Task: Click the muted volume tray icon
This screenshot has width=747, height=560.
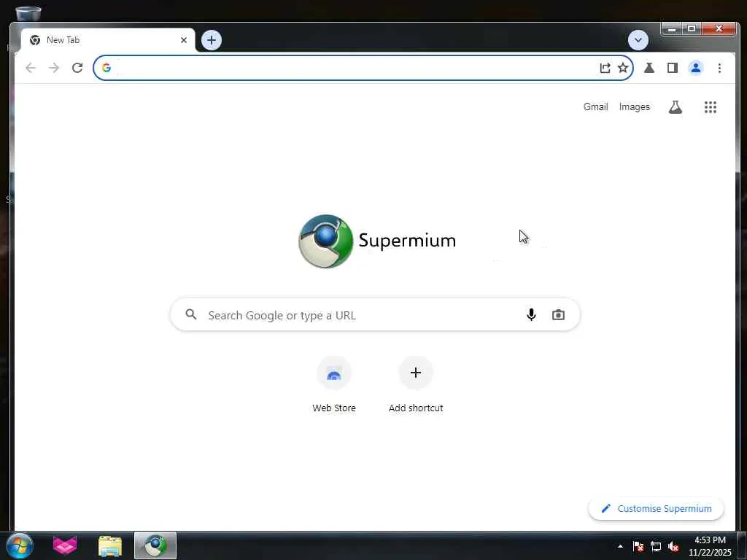Action: point(673,546)
